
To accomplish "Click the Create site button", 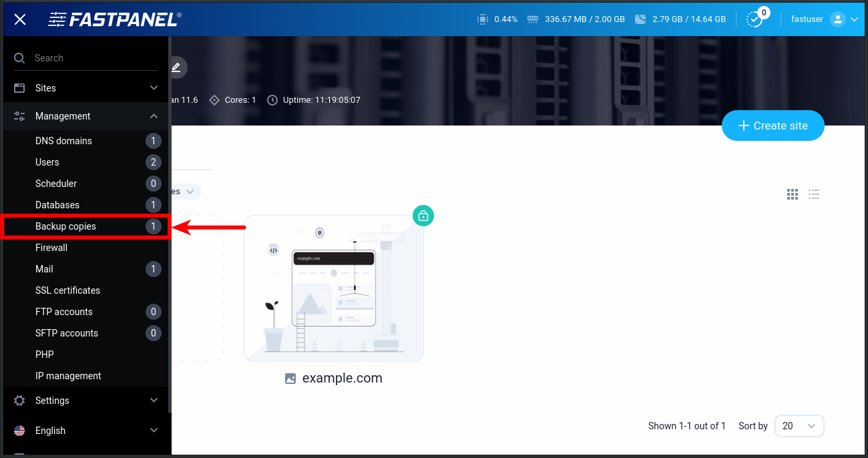I will coord(773,126).
